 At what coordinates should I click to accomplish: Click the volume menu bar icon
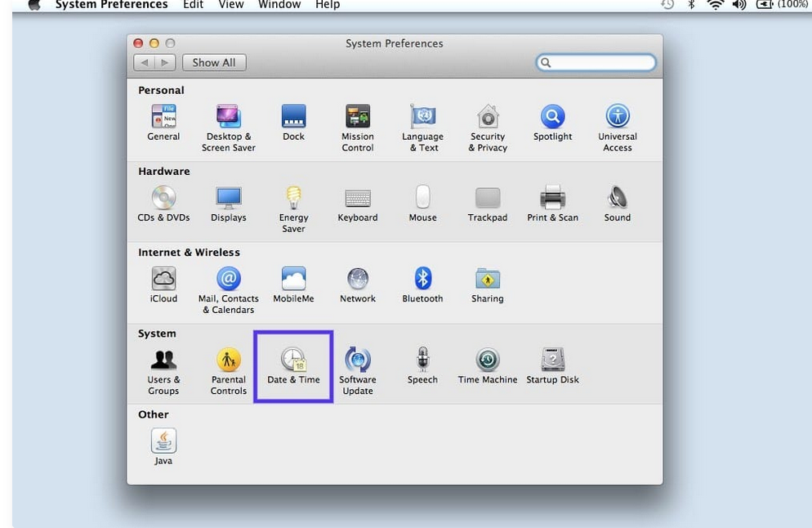[x=739, y=5]
